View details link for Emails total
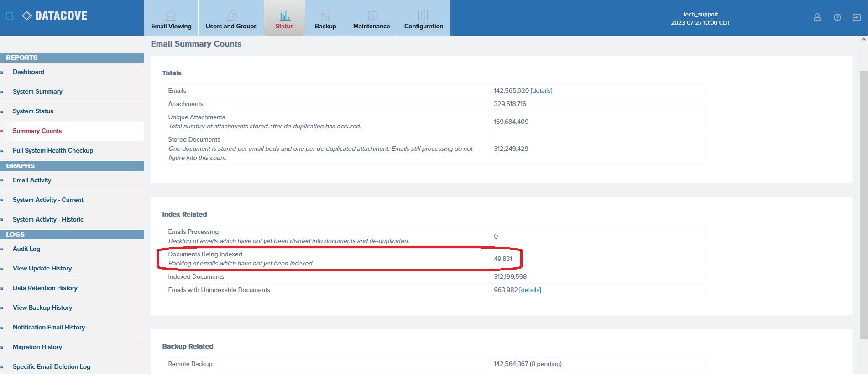868x387 pixels. 541,91
